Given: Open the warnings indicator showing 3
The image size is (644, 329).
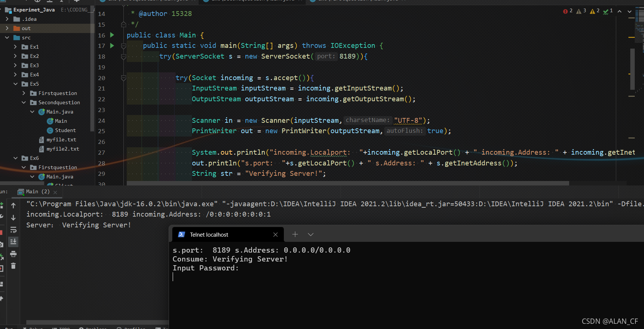Looking at the screenshot, I should (x=581, y=11).
